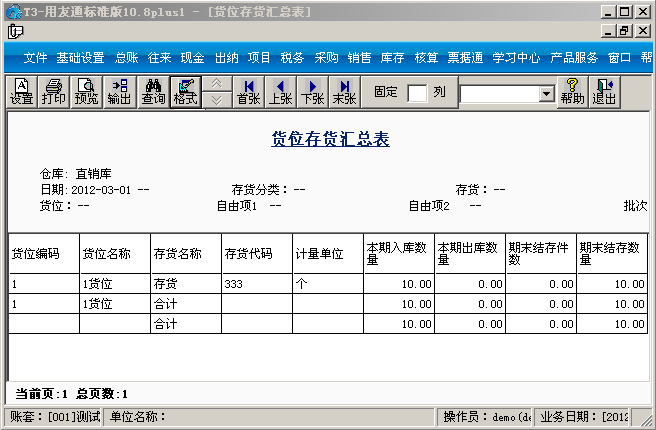
Task: Open the 采购 menu
Action: click(326, 58)
